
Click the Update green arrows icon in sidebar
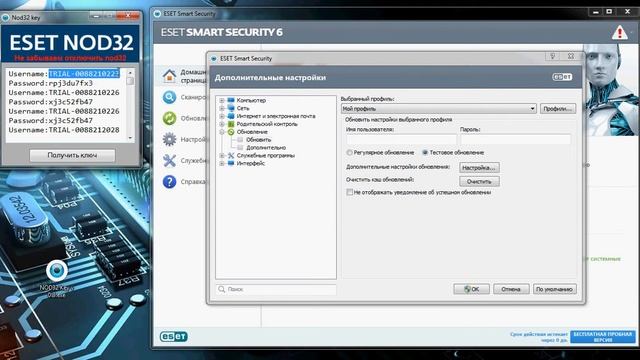tap(169, 118)
